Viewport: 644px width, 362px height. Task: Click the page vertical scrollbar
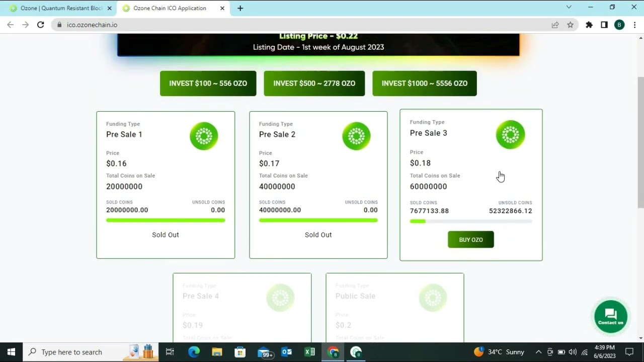click(x=640, y=143)
